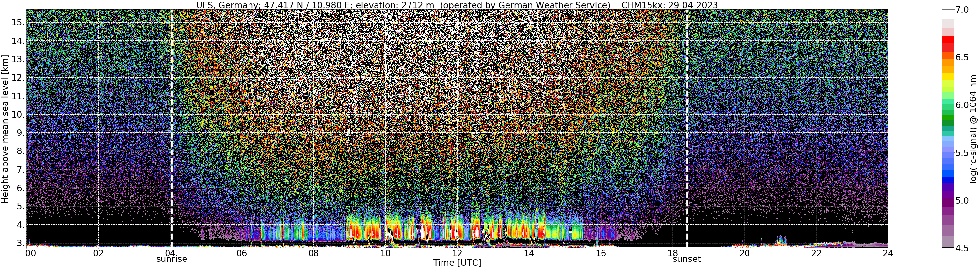Image resolution: width=980 pixels, height=269 pixels.
Task: Click the time axis tick label '18'
Action: (673, 253)
